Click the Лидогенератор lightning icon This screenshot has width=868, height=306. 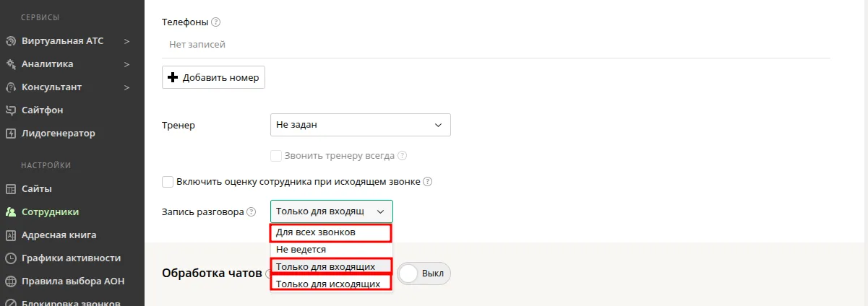tap(11, 134)
